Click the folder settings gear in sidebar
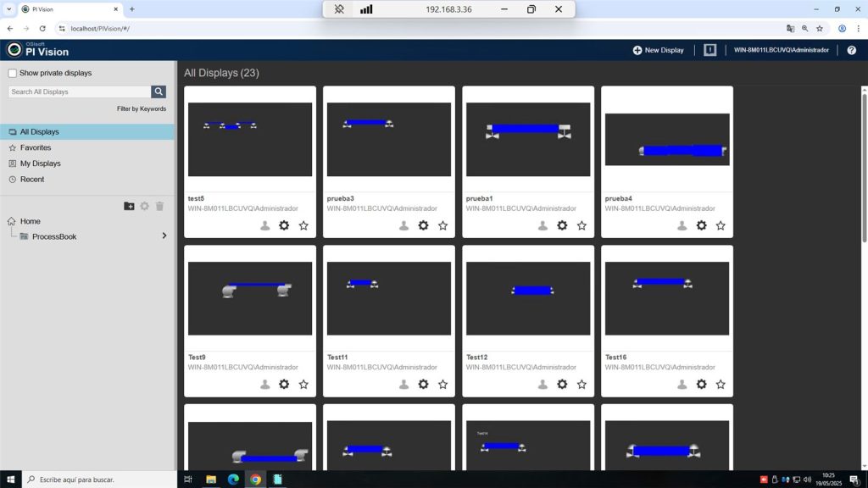Screen dimensions: 868x488 click(x=144, y=206)
